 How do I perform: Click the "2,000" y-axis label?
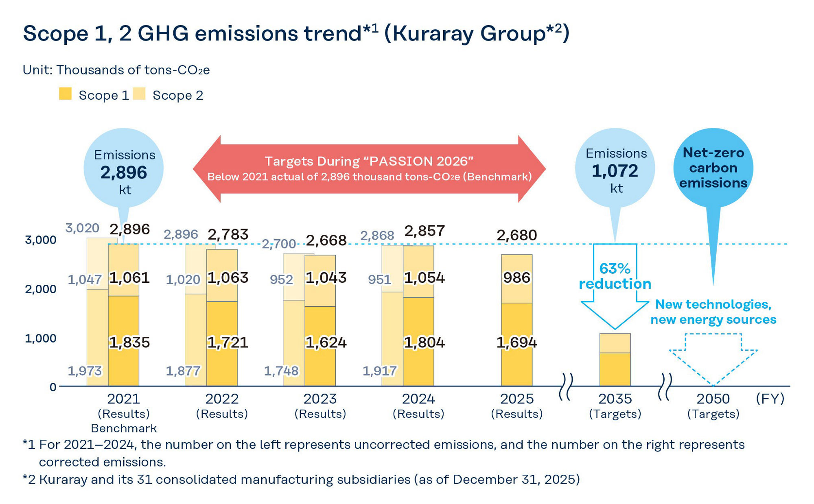[x=41, y=289]
